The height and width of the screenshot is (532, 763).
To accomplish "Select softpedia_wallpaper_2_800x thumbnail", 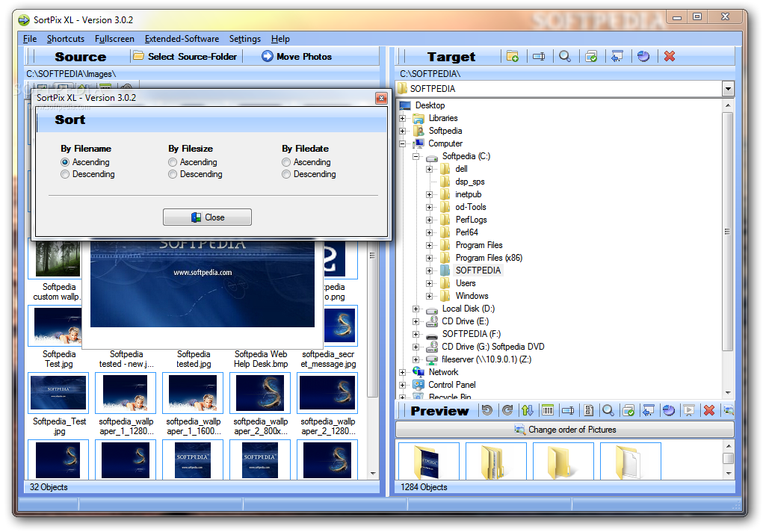I will click(261, 392).
